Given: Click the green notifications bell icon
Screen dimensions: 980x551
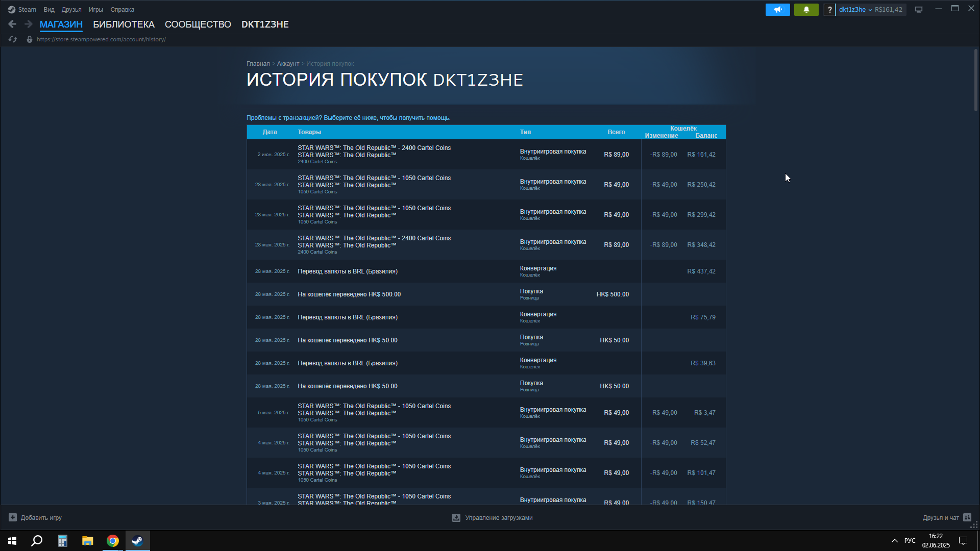Looking at the screenshot, I should [x=806, y=10].
